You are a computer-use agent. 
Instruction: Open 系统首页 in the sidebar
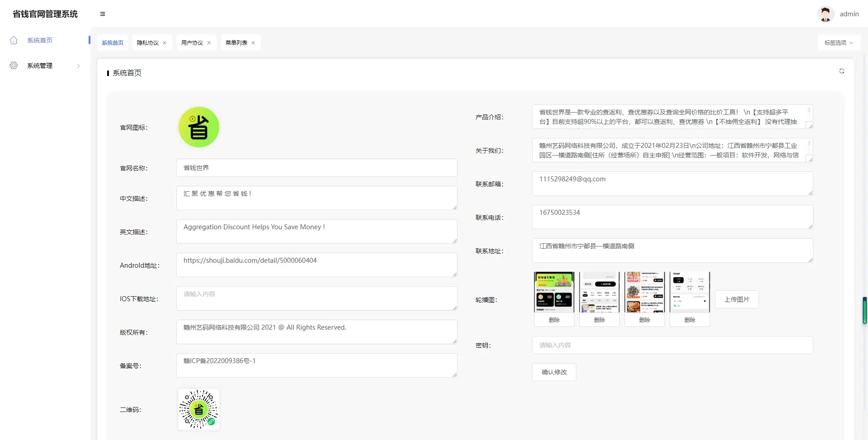point(45,40)
